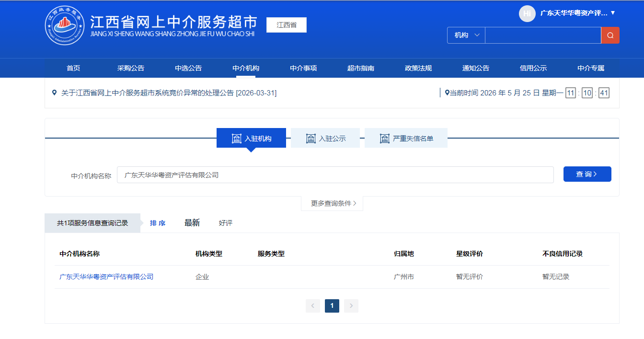Click the Hi user avatar
Image resolution: width=644 pixels, height=339 pixels.
[x=527, y=13]
